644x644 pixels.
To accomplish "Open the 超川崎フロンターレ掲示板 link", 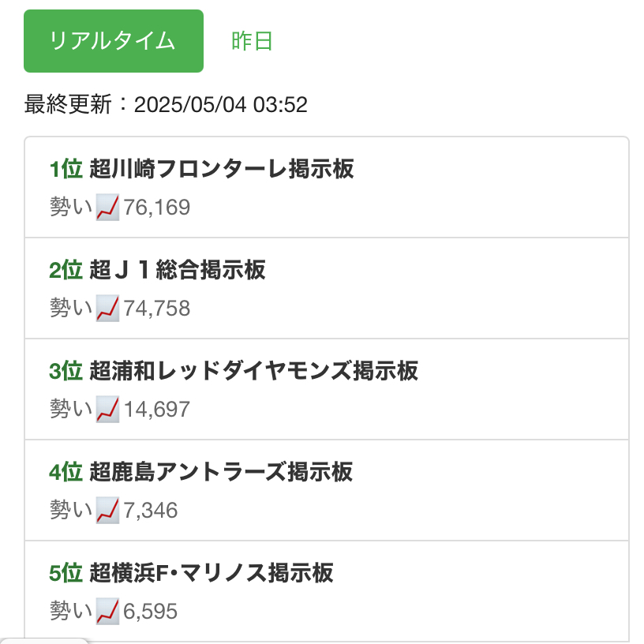I will pyautogui.click(x=222, y=169).
